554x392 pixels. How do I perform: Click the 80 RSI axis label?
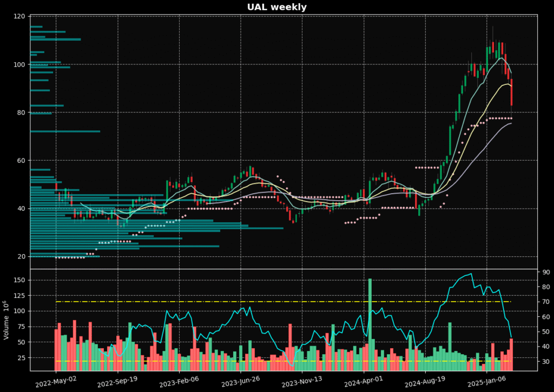coord(546,287)
